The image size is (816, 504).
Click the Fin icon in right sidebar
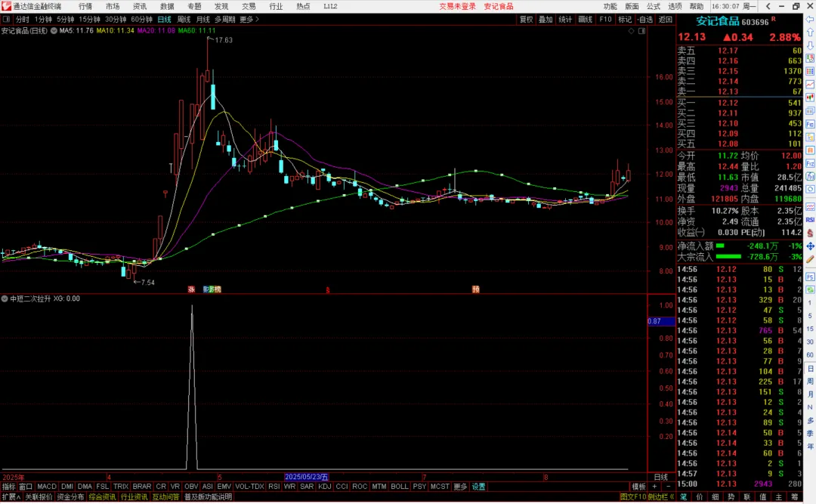point(810,124)
